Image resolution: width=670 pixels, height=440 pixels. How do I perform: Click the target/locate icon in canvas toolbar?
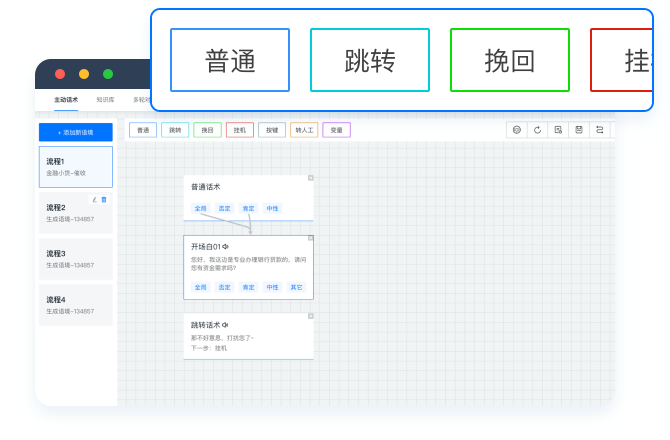point(516,130)
